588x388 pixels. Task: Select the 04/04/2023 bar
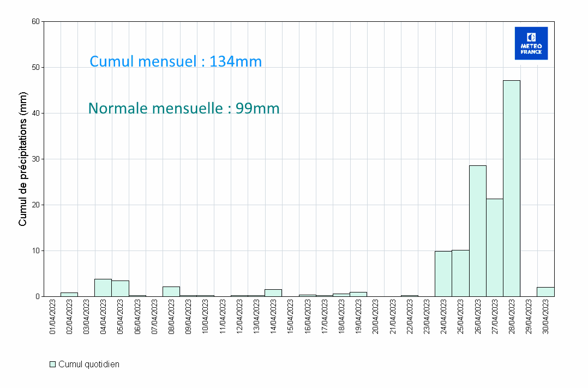103,288
